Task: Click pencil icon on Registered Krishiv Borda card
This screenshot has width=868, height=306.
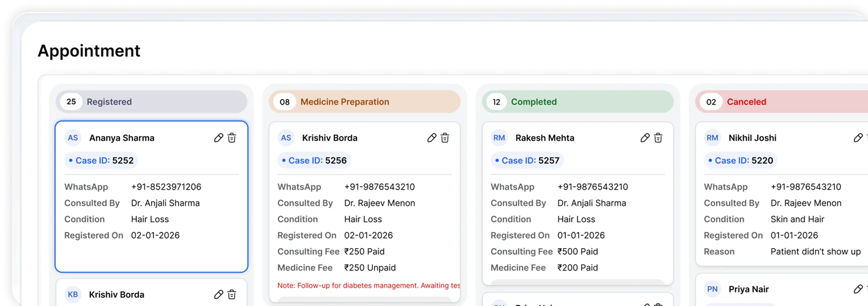Action: coord(218,294)
